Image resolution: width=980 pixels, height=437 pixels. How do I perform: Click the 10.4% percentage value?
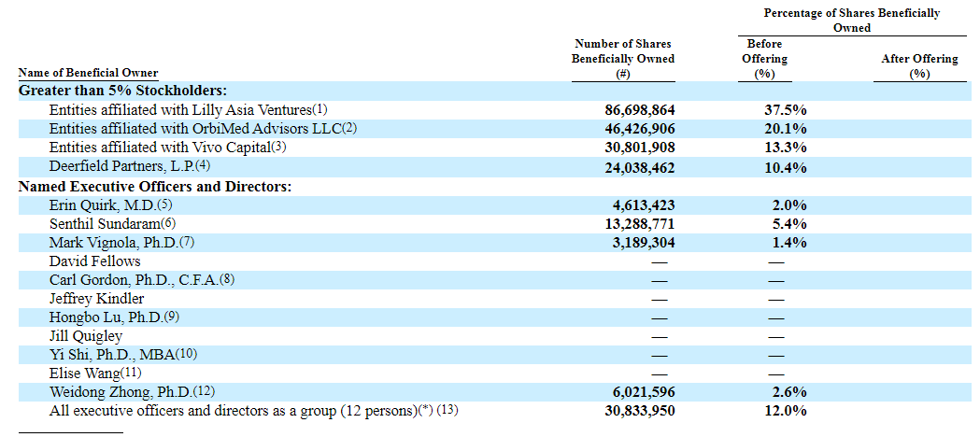tap(785, 168)
